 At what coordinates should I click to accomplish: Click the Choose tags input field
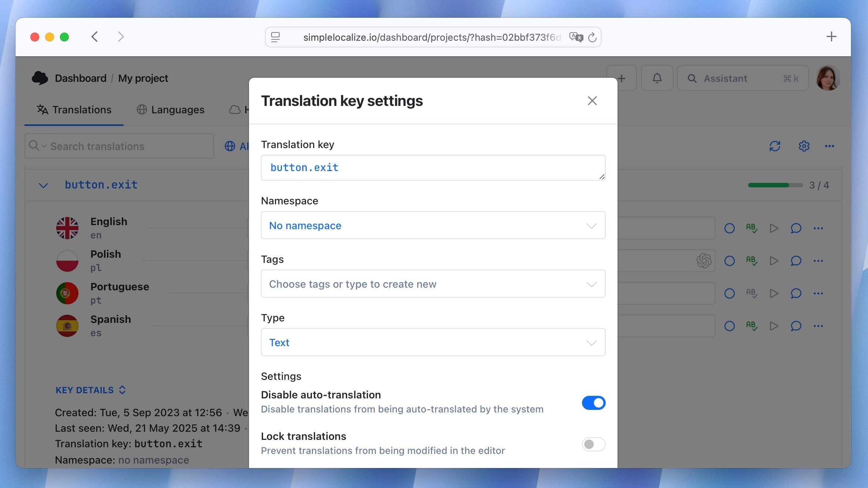click(433, 284)
